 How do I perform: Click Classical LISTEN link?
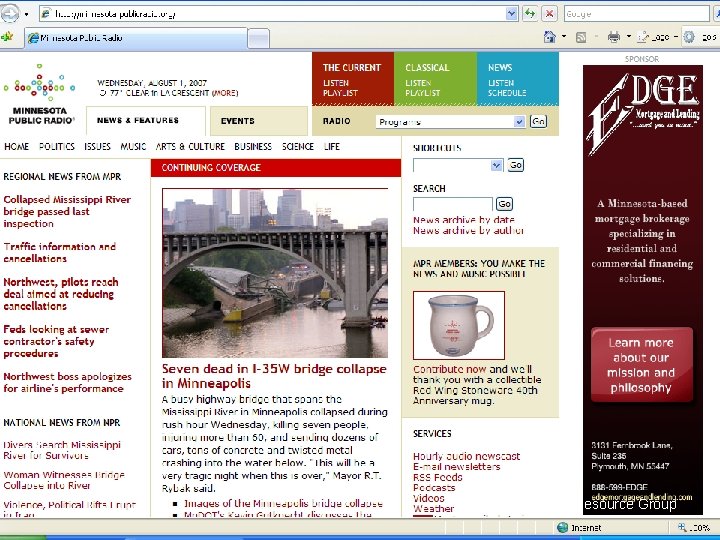click(418, 83)
